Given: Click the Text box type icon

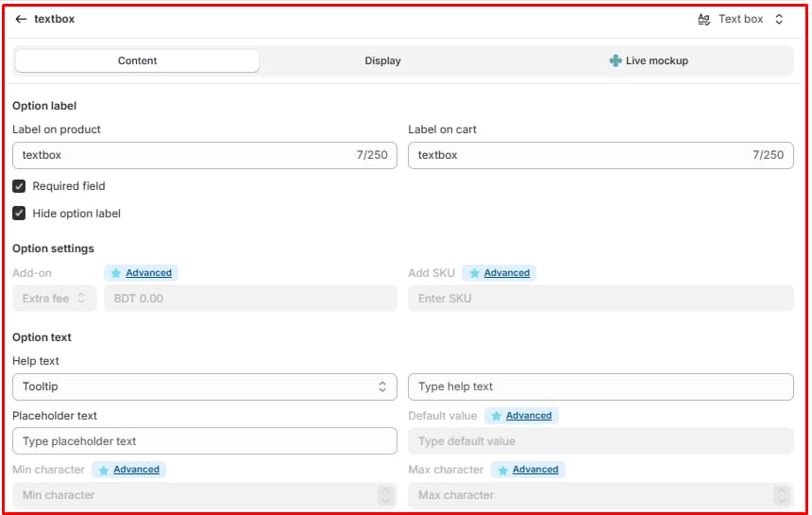Looking at the screenshot, I should pos(703,19).
